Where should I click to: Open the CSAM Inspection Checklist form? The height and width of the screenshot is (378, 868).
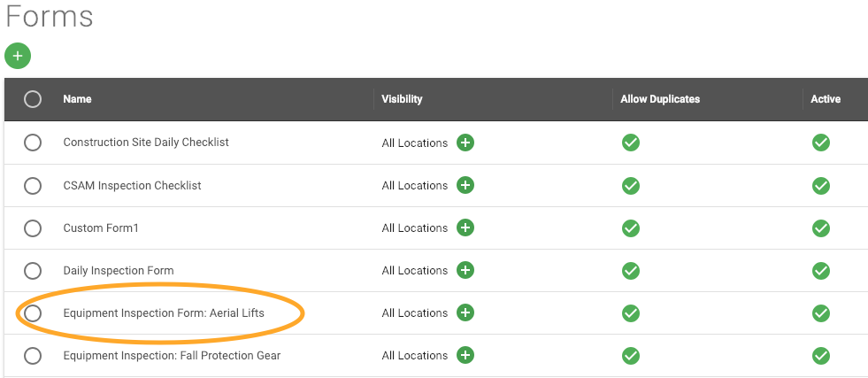point(132,185)
